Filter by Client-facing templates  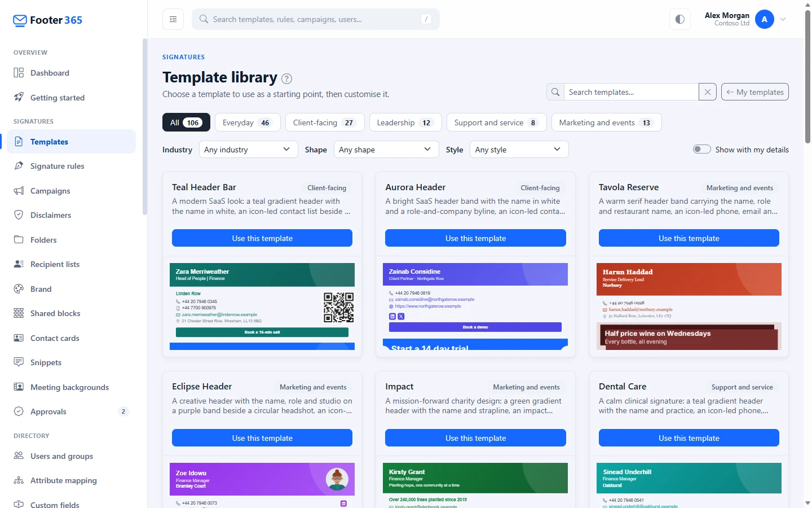(x=325, y=122)
